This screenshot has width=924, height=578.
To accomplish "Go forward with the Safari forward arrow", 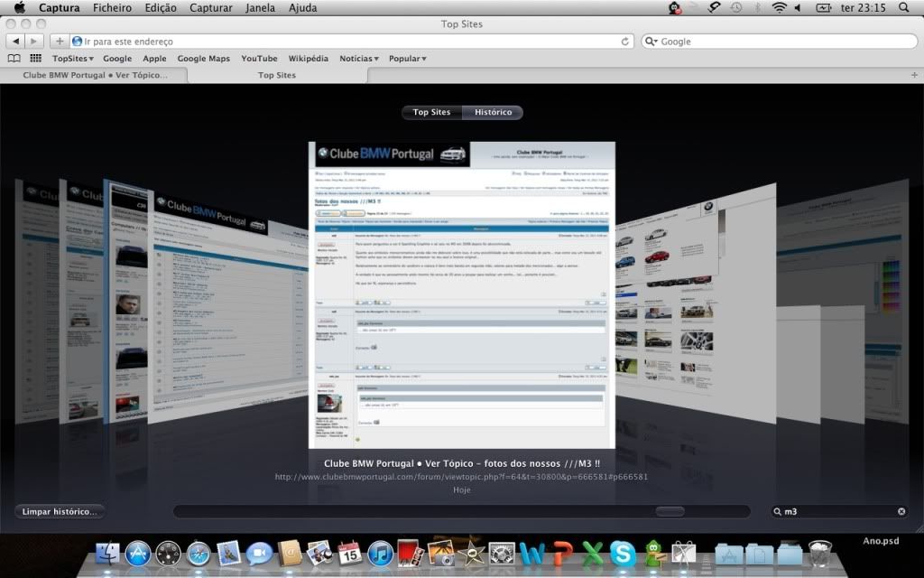I will tap(33, 42).
